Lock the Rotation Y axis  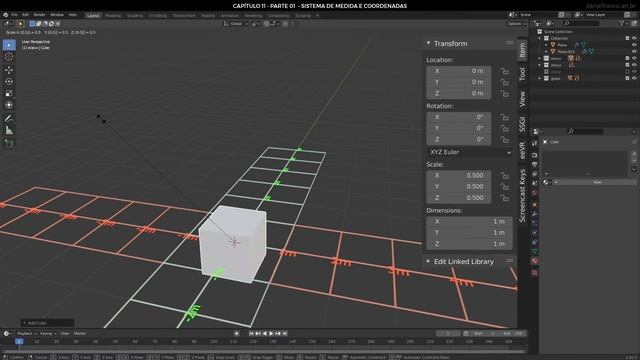click(x=505, y=128)
